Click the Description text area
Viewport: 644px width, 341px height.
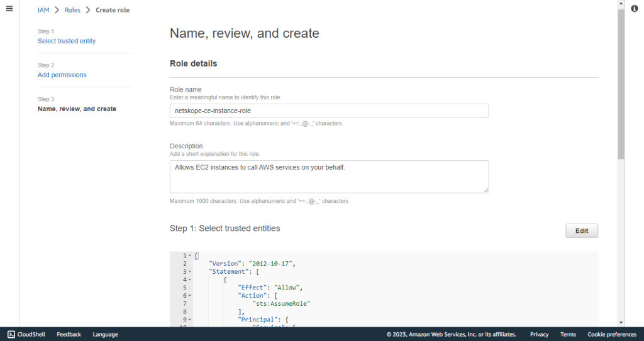pyautogui.click(x=329, y=176)
